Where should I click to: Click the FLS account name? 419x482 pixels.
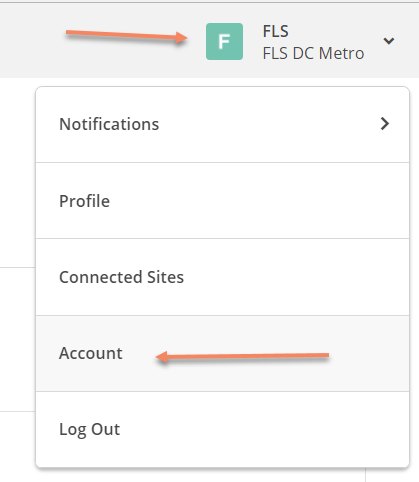tap(276, 31)
